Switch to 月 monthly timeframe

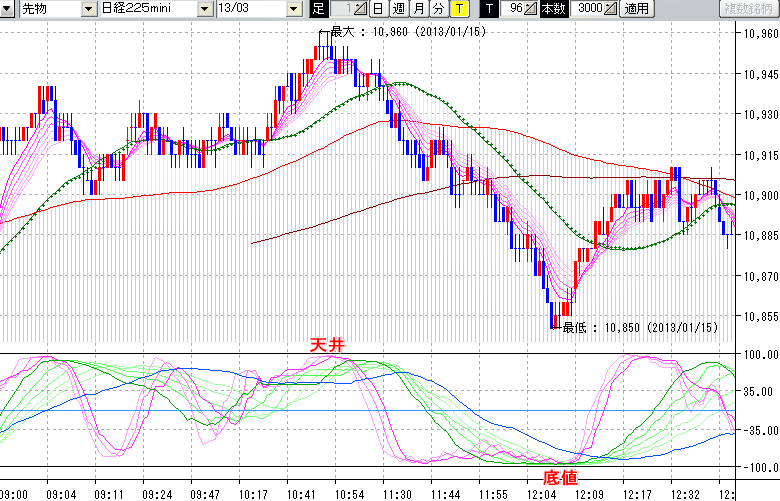(x=418, y=9)
